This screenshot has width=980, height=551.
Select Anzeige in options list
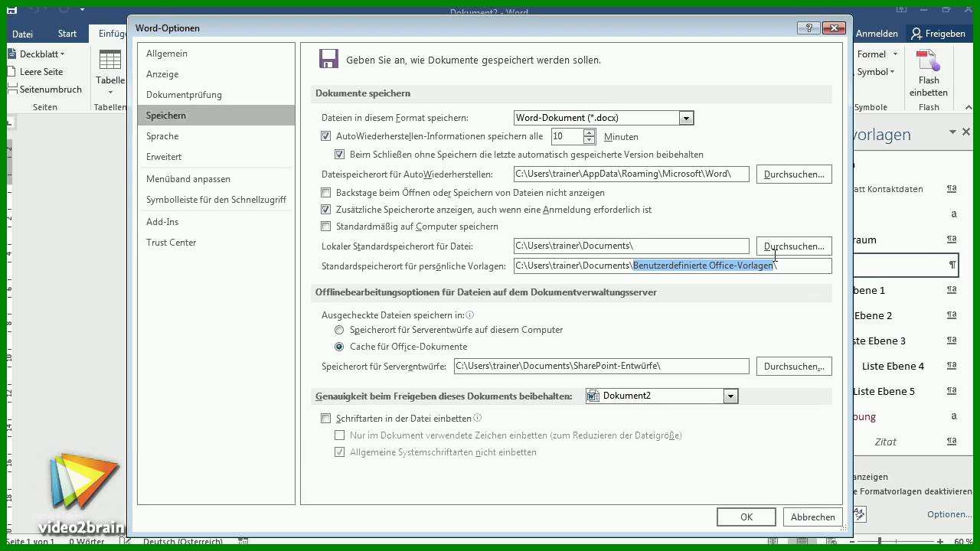click(x=216, y=74)
